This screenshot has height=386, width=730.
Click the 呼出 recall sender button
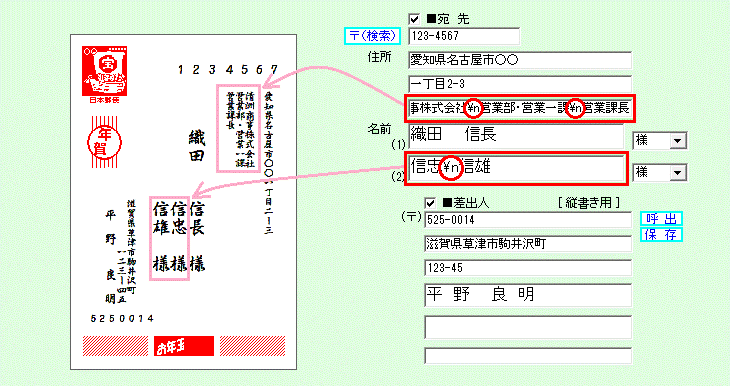(x=661, y=219)
